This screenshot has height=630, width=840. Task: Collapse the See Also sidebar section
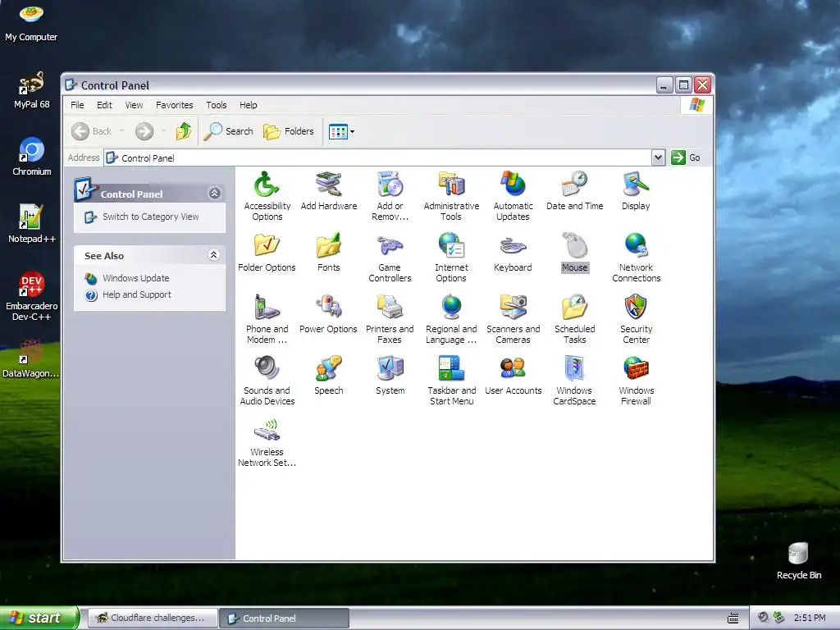(x=214, y=255)
